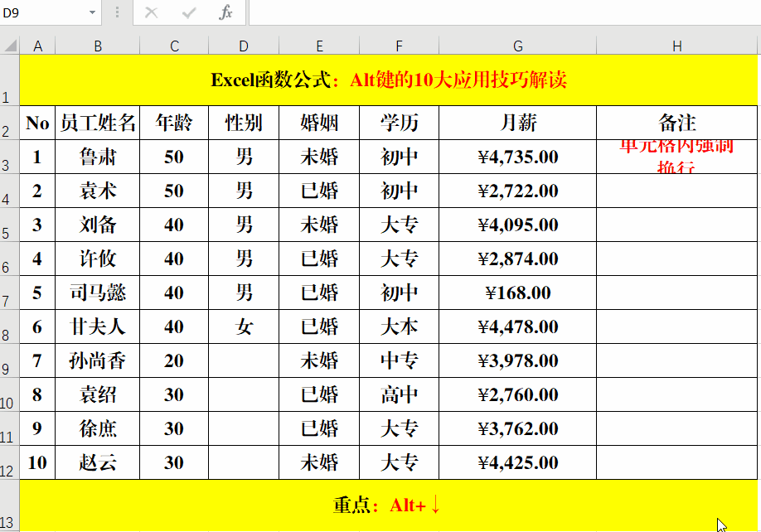This screenshot has width=761, height=532.
Task: Select row 13 header
Action: point(10,505)
